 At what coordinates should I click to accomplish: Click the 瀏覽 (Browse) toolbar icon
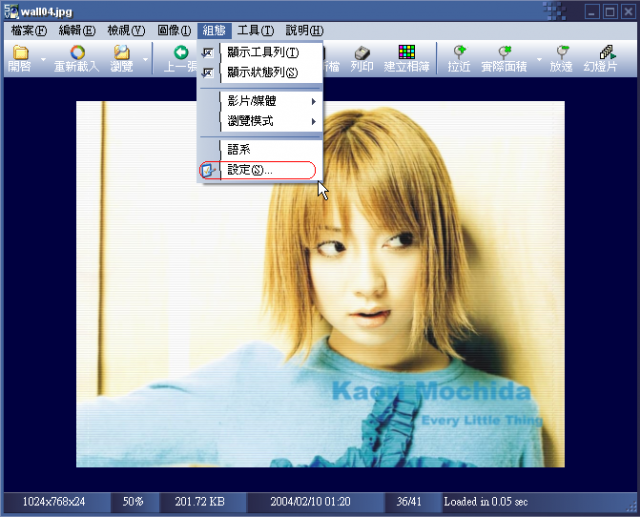pos(122,53)
